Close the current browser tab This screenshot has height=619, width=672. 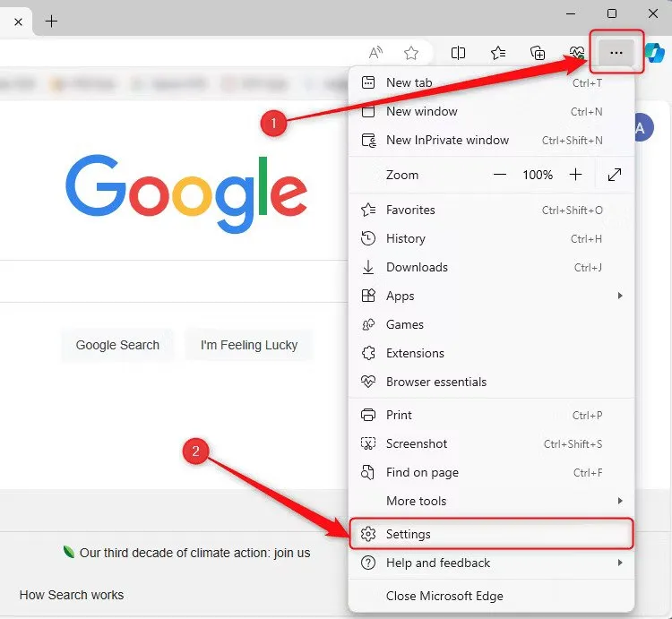point(18,21)
